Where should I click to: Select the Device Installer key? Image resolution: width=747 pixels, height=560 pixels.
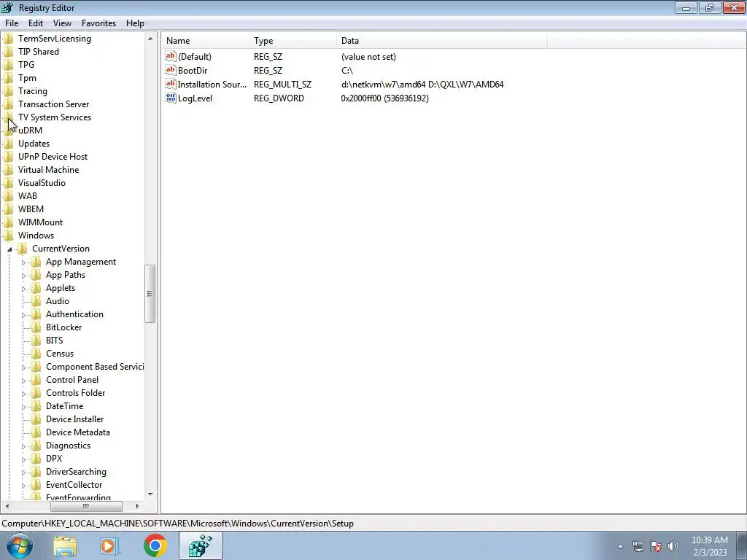pos(75,419)
